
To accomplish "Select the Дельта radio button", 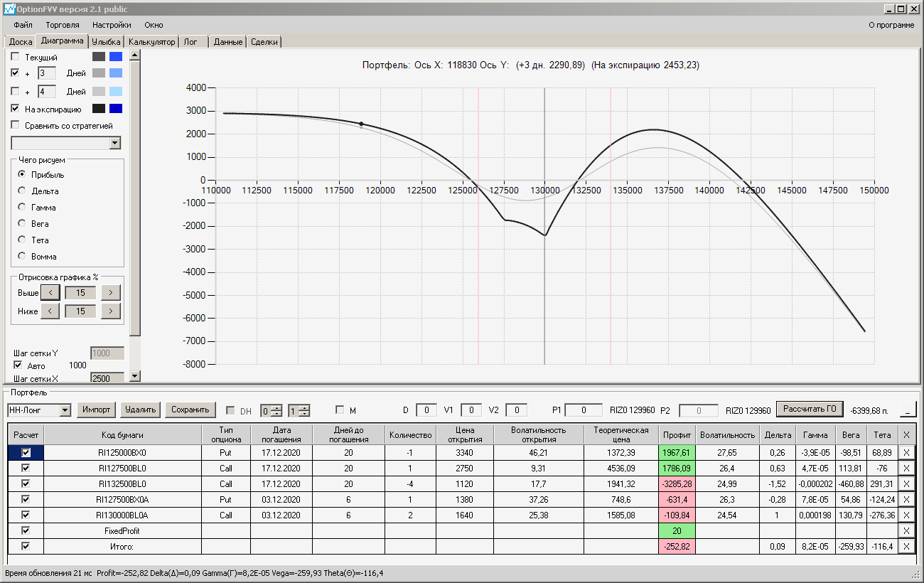I will pyautogui.click(x=22, y=191).
